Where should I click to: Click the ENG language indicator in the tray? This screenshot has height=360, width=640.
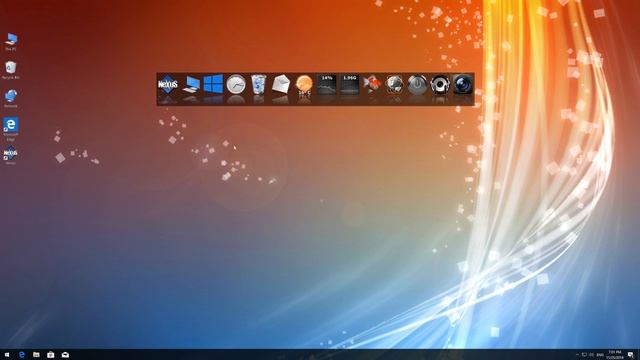click(x=600, y=355)
